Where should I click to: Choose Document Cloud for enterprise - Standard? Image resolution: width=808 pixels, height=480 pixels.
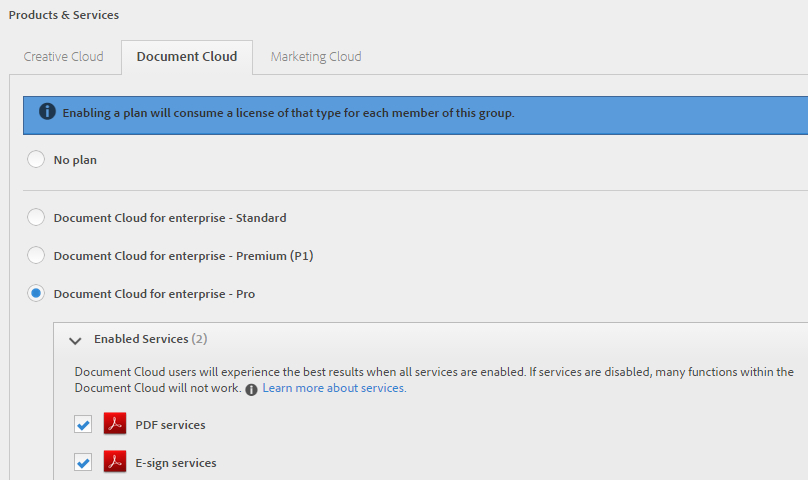pos(36,217)
